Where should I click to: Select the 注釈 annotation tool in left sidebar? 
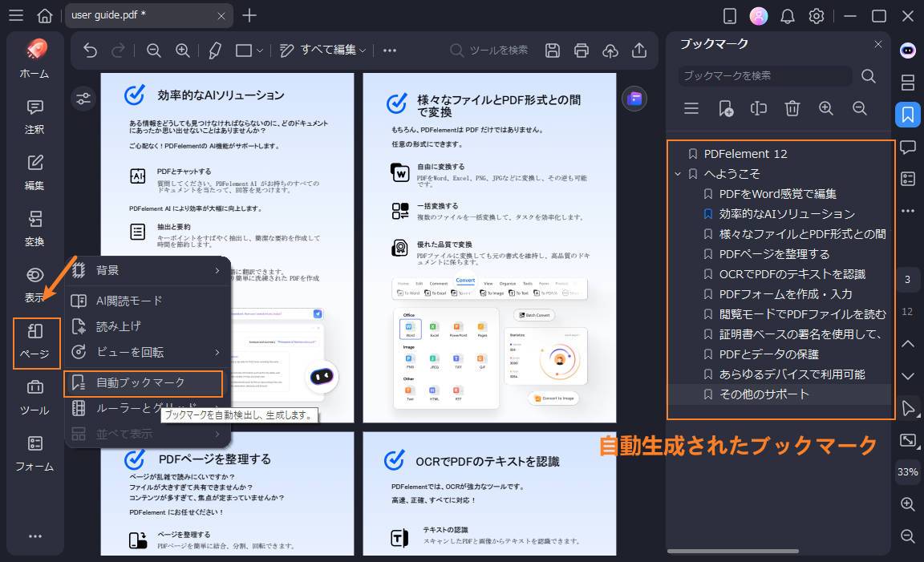coord(34,118)
